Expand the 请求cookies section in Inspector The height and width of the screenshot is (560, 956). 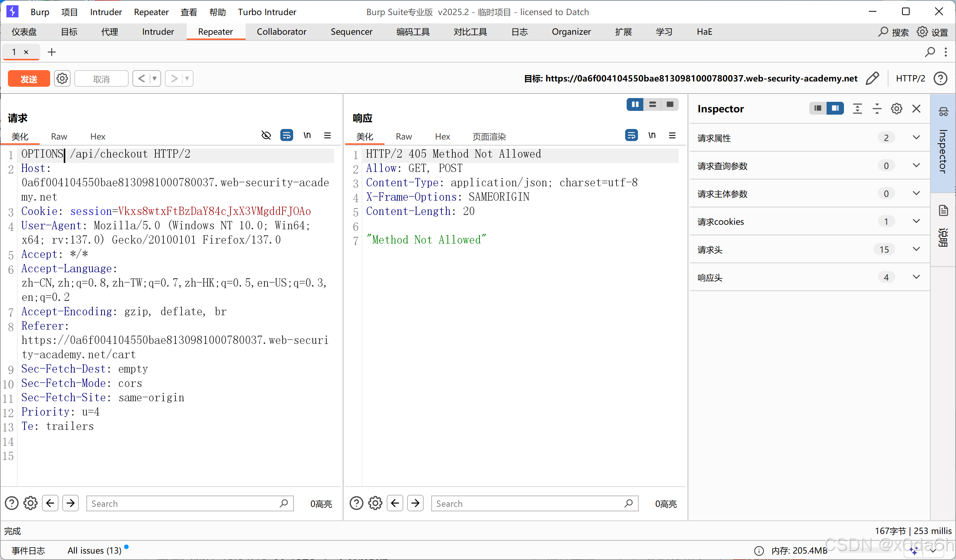[x=916, y=221]
